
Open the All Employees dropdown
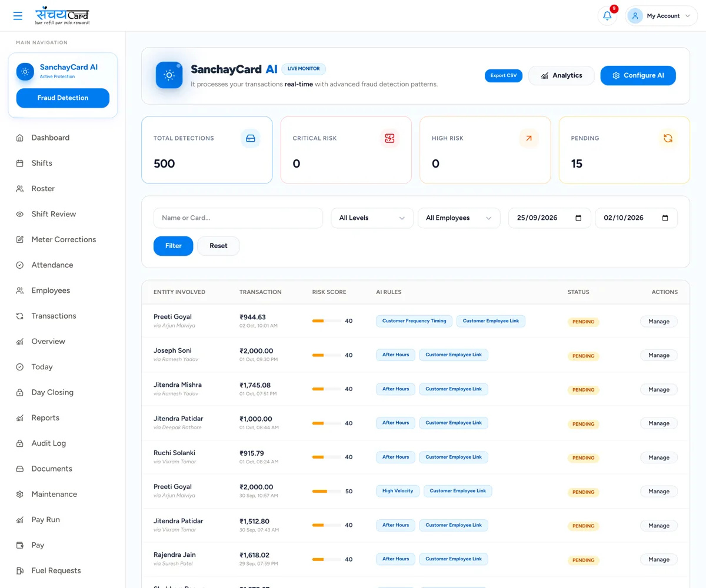pos(459,218)
